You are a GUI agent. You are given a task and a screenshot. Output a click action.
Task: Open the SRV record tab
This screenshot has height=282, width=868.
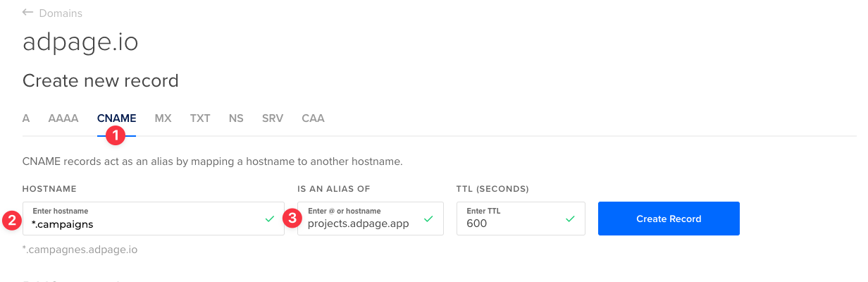pyautogui.click(x=273, y=118)
